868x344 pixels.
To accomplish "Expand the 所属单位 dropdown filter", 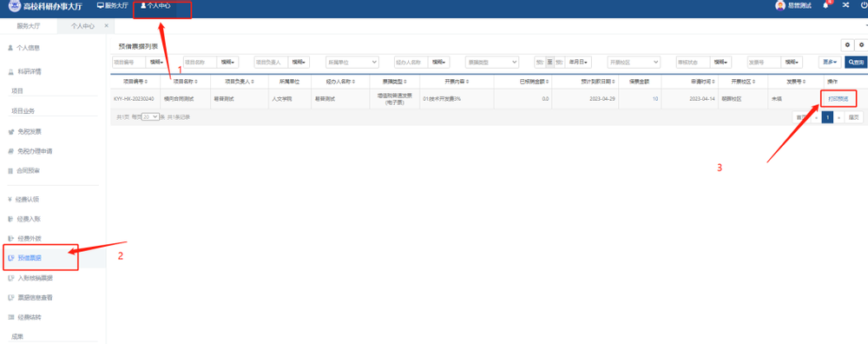I will click(x=352, y=63).
